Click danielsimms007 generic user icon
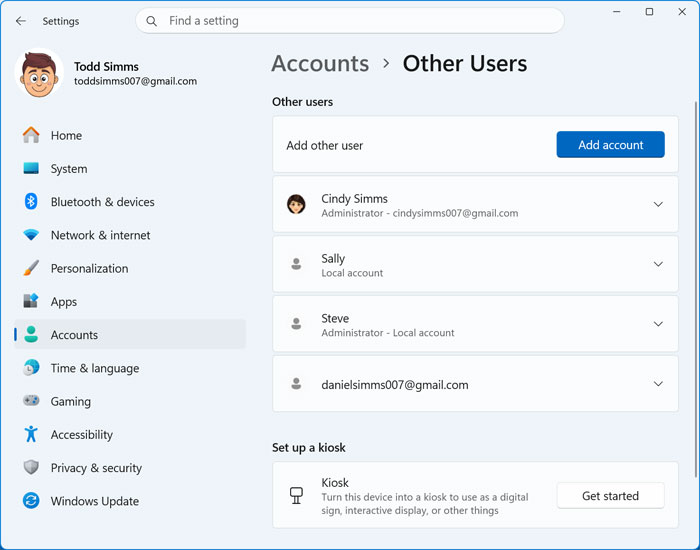Image resolution: width=700 pixels, height=550 pixels. click(x=296, y=383)
